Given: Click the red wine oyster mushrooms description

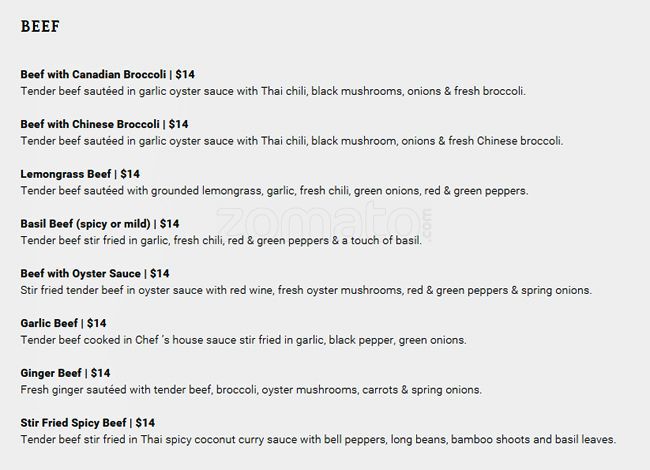Looking at the screenshot, I should point(306,290).
